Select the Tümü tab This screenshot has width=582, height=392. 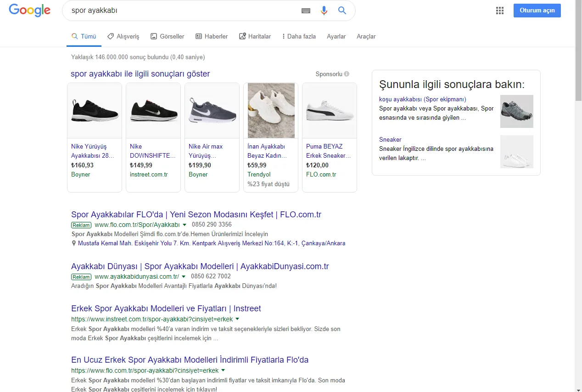84,36
